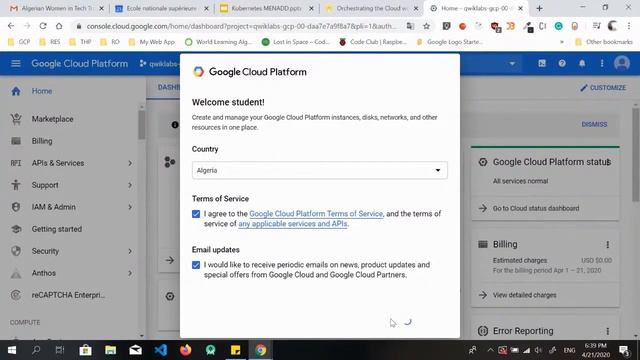Click ENG language indicator in taskbar
Image resolution: width=640 pixels, height=360 pixels.
pyautogui.click(x=569, y=350)
